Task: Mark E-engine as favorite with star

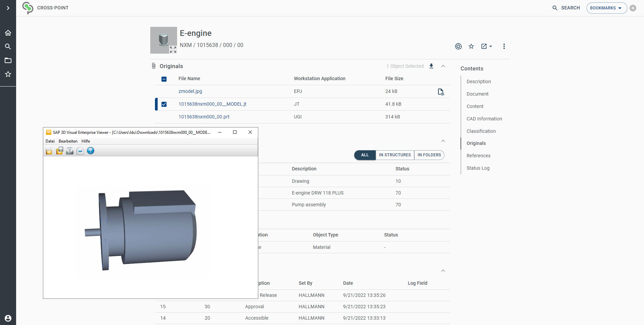Action: (x=471, y=46)
